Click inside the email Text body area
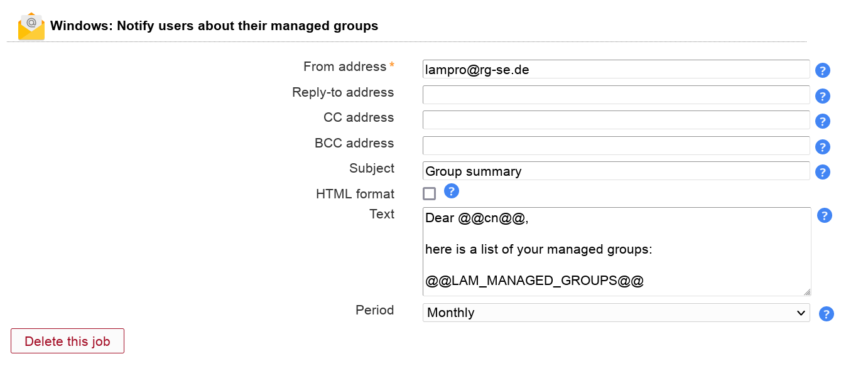The image size is (868, 376). [616, 251]
